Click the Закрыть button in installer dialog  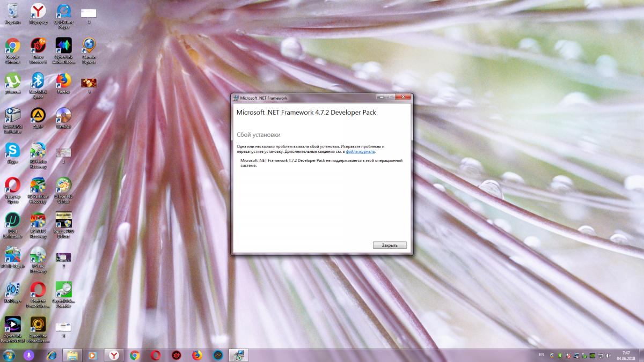click(390, 245)
